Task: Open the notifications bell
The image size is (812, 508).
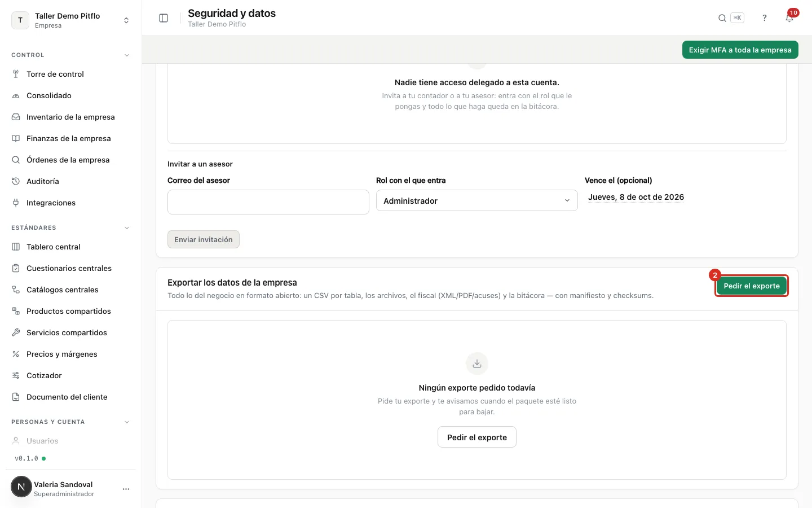Action: click(x=789, y=18)
